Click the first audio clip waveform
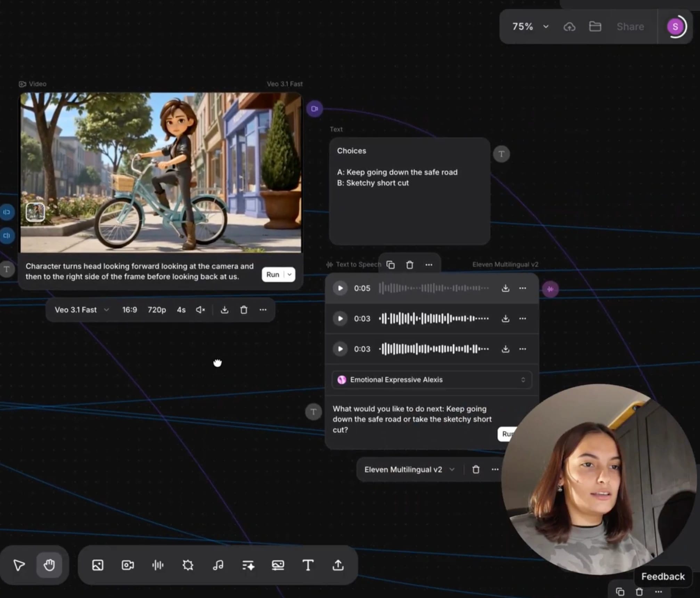This screenshot has height=598, width=700. coord(434,288)
